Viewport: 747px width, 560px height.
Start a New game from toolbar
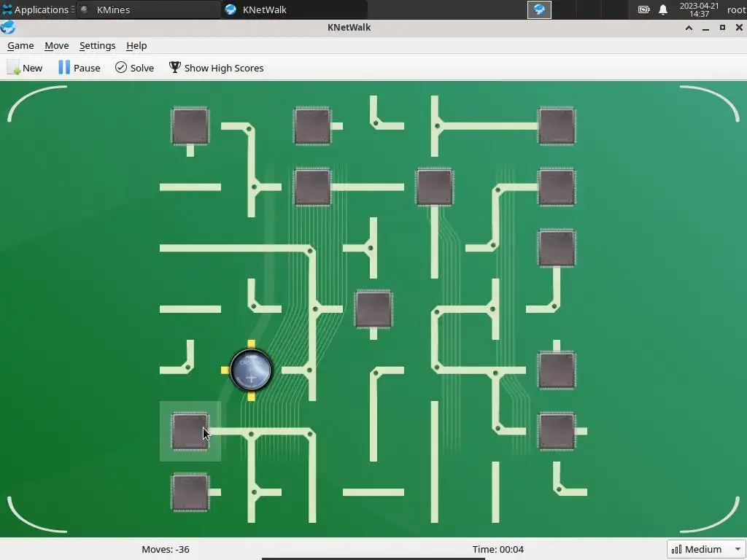pyautogui.click(x=25, y=68)
